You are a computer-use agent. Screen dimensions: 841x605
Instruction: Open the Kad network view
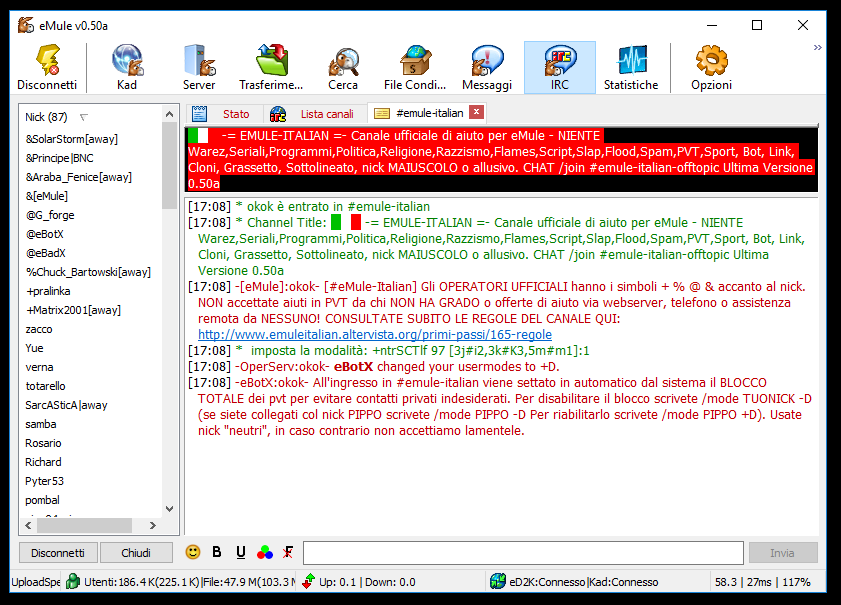[127, 68]
